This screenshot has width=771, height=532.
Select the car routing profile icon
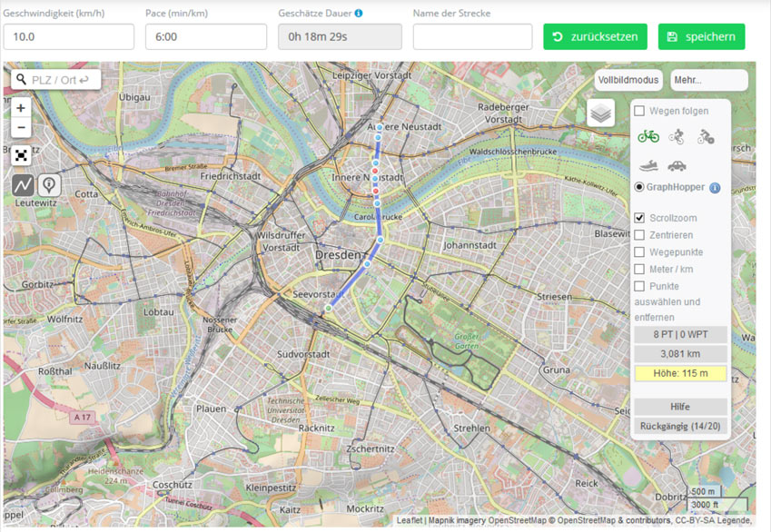pyautogui.click(x=676, y=166)
